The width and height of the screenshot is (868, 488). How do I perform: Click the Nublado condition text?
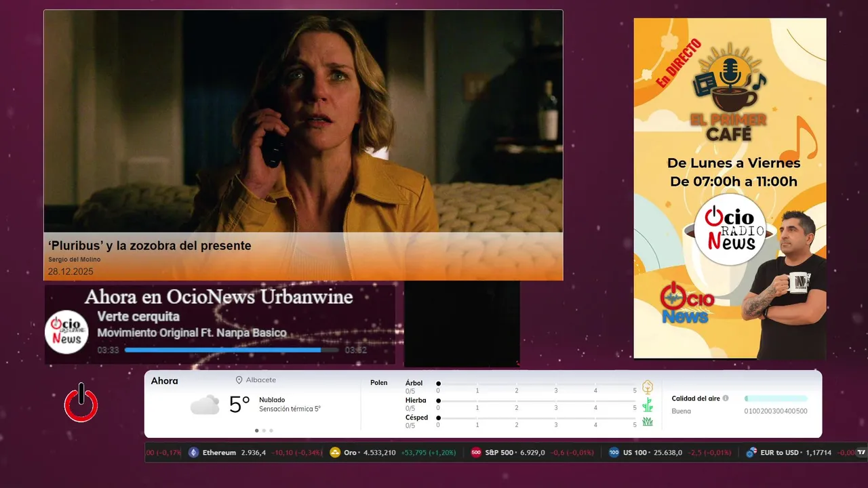click(x=272, y=400)
